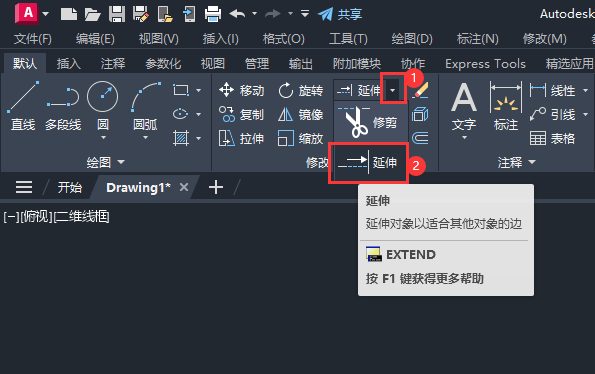Image resolution: width=595 pixels, height=374 pixels.
Task: Select the Rotate (旋转) tool
Action: coord(301,90)
